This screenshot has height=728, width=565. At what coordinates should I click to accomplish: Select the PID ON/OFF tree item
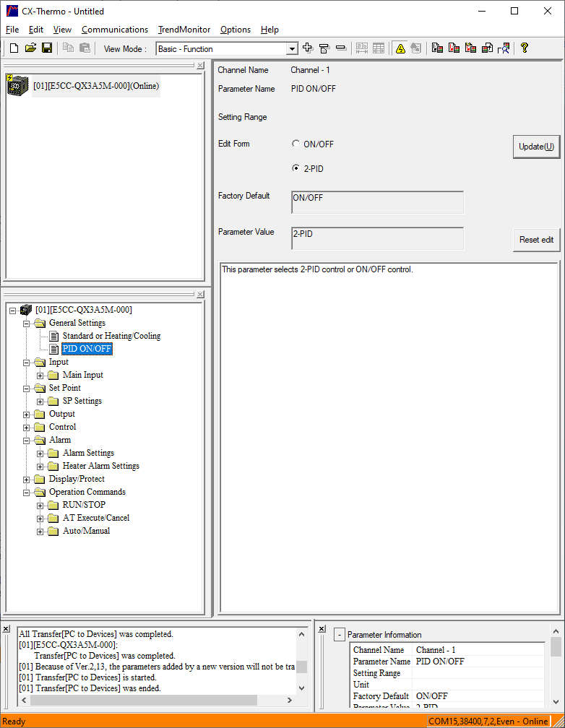(87, 349)
